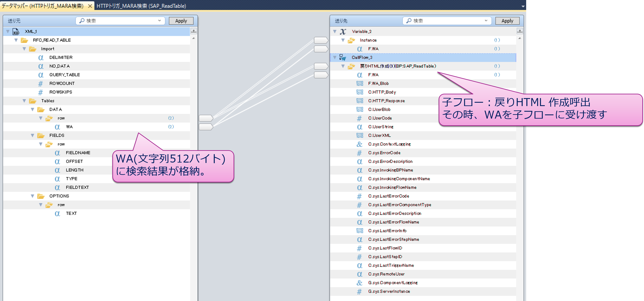Click the folder icon next to DATA
644x301 pixels.
pos(41,109)
